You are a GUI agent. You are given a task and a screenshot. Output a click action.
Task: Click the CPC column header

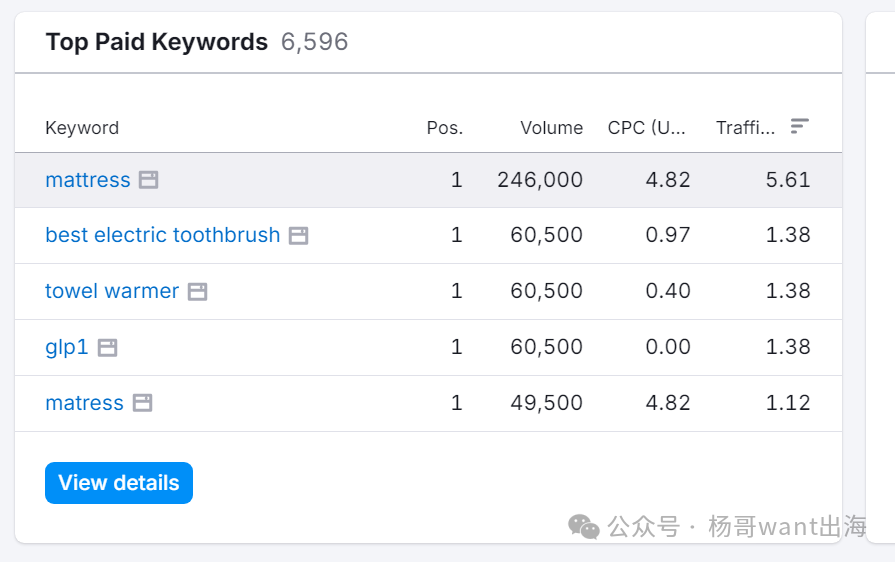[647, 128]
